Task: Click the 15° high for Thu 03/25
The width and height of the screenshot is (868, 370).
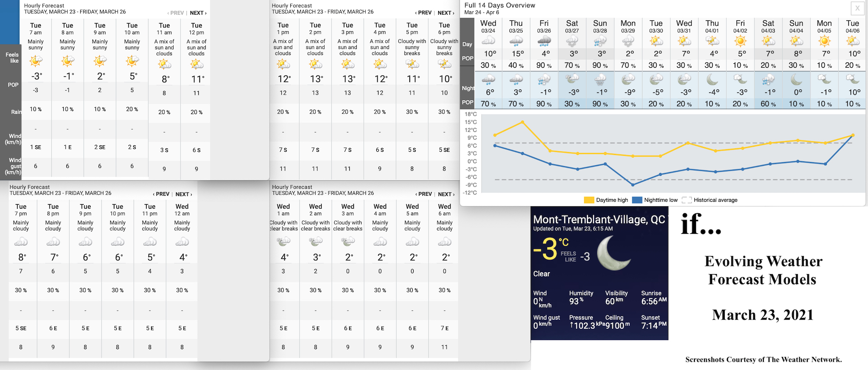Action: pos(517,54)
